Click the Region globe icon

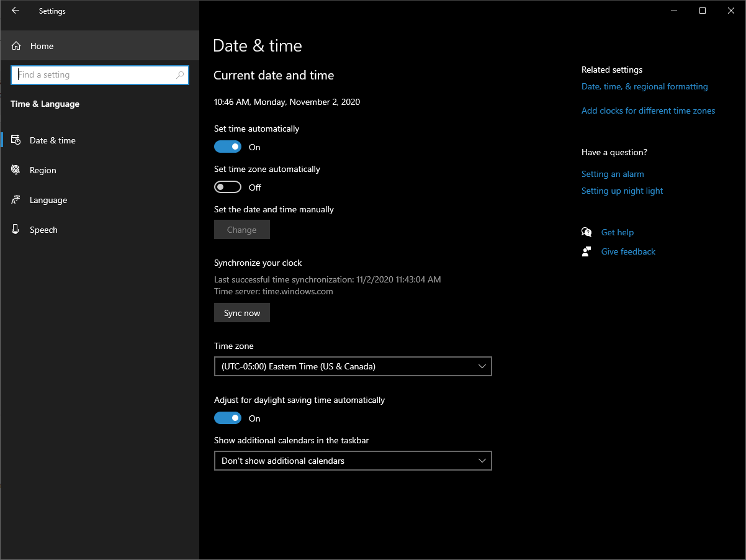(x=16, y=170)
